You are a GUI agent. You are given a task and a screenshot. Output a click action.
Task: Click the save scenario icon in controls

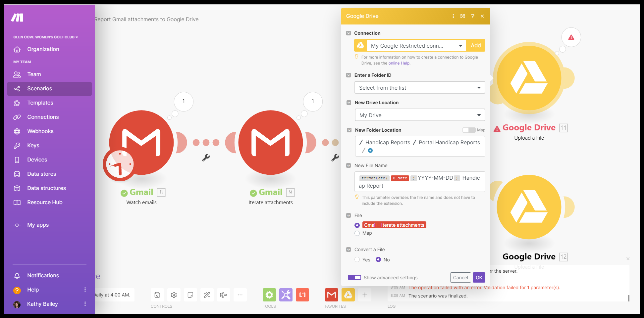click(157, 295)
